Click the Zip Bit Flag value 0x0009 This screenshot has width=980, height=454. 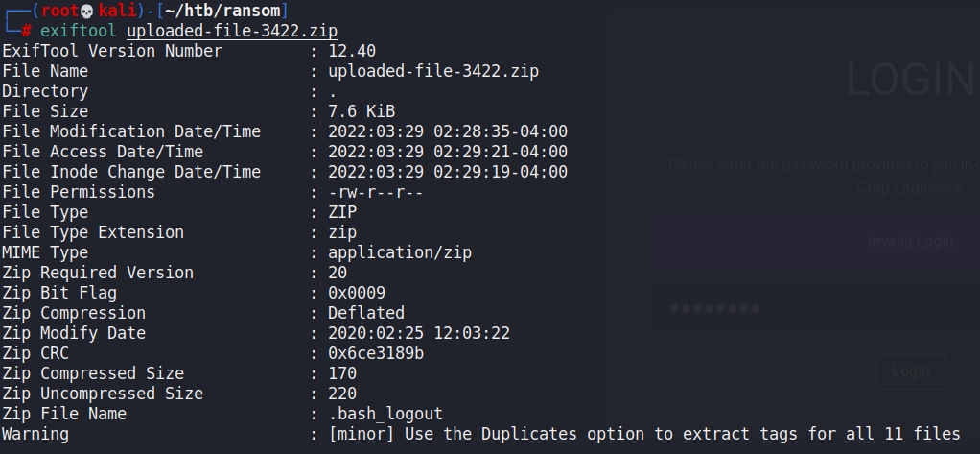coord(357,293)
